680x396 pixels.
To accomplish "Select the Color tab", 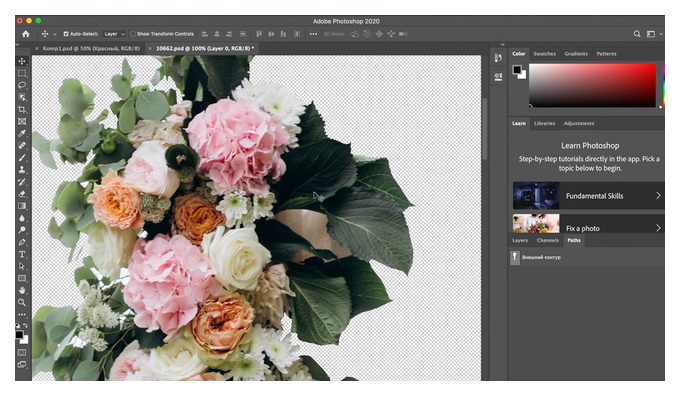I will point(519,54).
